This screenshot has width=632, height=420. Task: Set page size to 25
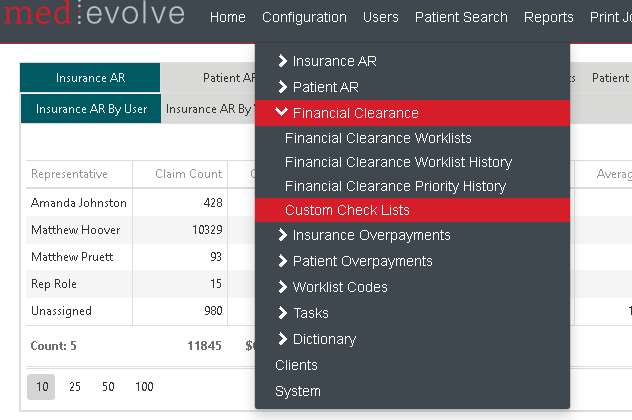coord(75,386)
